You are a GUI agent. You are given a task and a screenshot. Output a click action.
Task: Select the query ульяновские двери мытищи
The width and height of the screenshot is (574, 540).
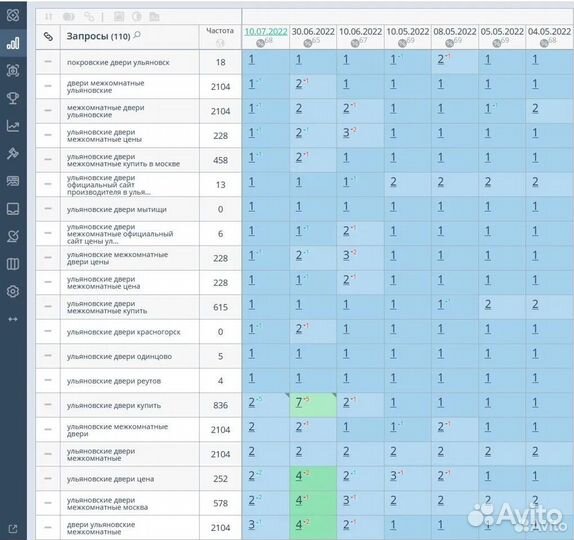116,209
